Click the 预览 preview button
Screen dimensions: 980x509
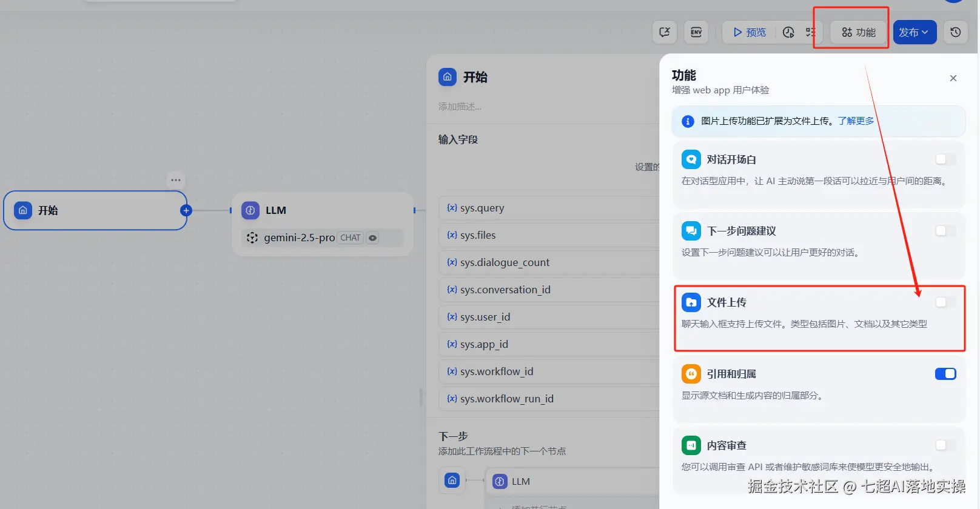pyautogui.click(x=750, y=32)
